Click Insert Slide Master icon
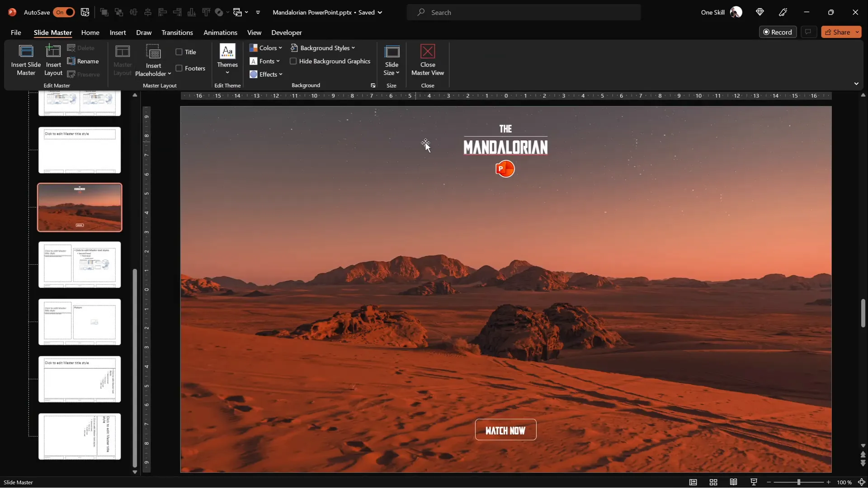 click(x=26, y=52)
